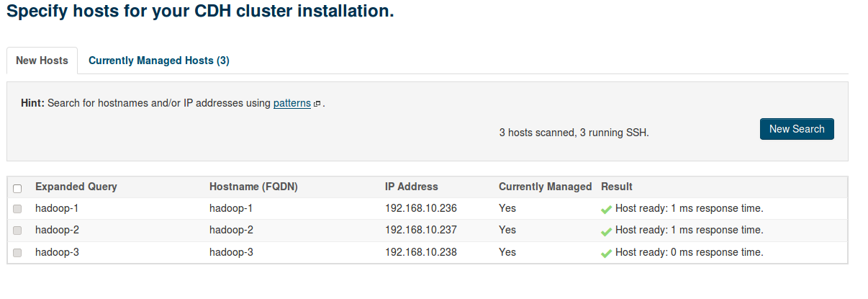Check the hadoop-3 row checkbox
Viewport: 868px width, 299px height.
[x=17, y=253]
